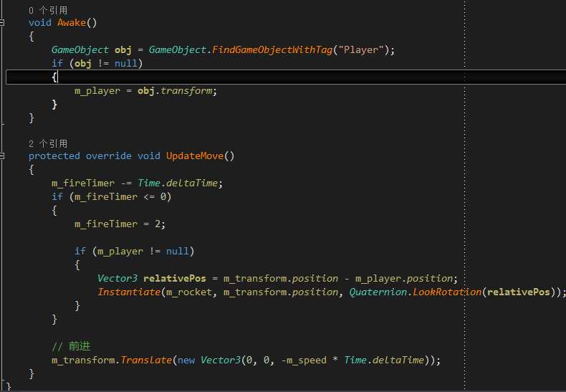Image resolution: width=566 pixels, height=392 pixels.
Task: Click the 'void' keyword before Awake
Action: (40, 23)
